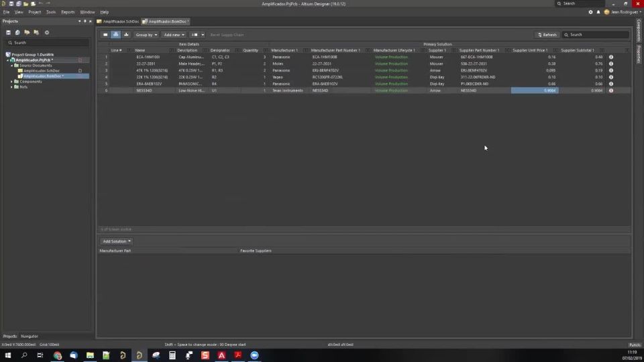Click the save icon in the Projects panel

coord(8,32)
